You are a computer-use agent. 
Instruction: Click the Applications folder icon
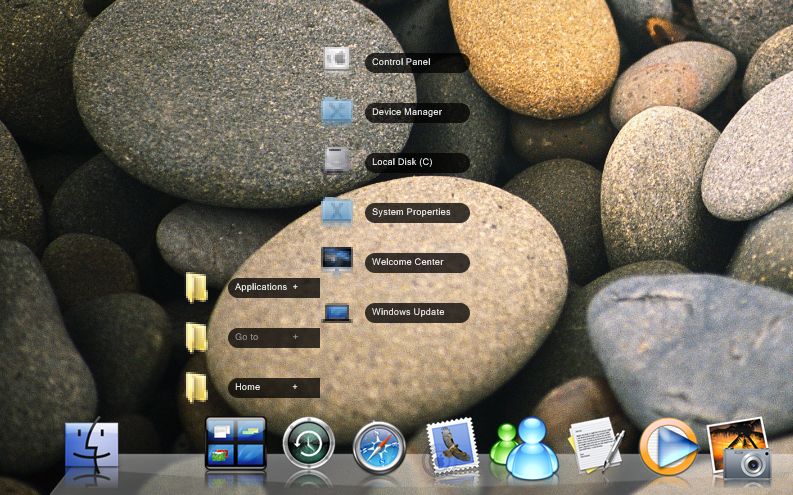[x=197, y=287]
